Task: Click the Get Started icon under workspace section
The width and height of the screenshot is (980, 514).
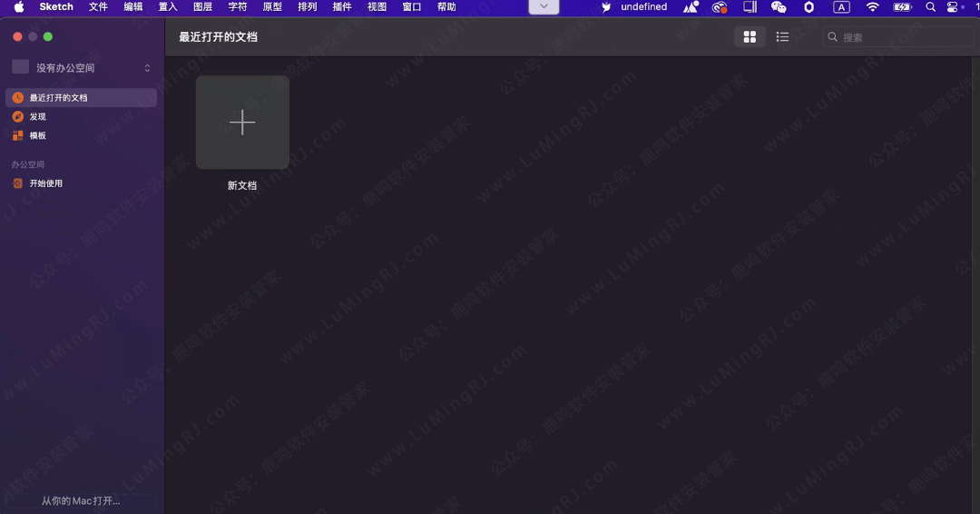Action: pyautogui.click(x=18, y=183)
